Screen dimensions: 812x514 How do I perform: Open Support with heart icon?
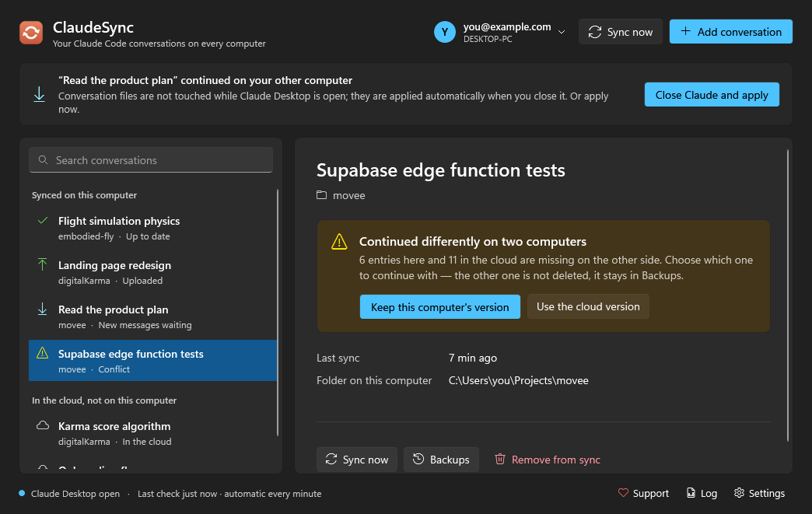tap(643, 493)
